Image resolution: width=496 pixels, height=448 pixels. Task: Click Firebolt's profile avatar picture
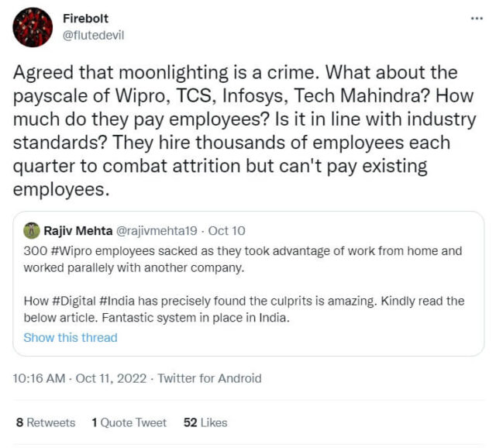point(33,27)
